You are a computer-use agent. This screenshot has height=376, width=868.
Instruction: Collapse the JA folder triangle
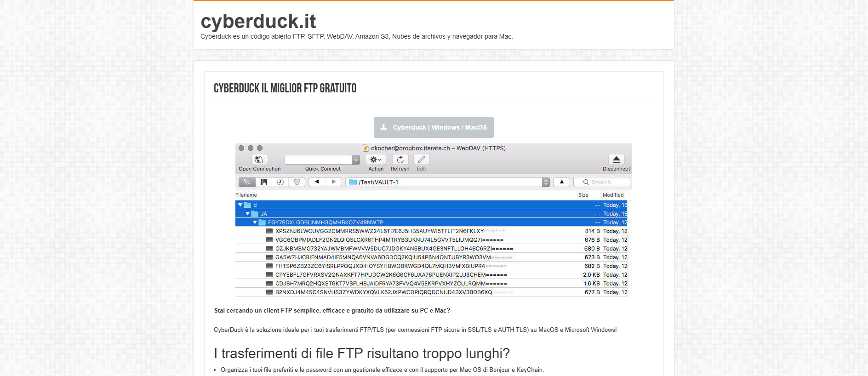(x=247, y=214)
